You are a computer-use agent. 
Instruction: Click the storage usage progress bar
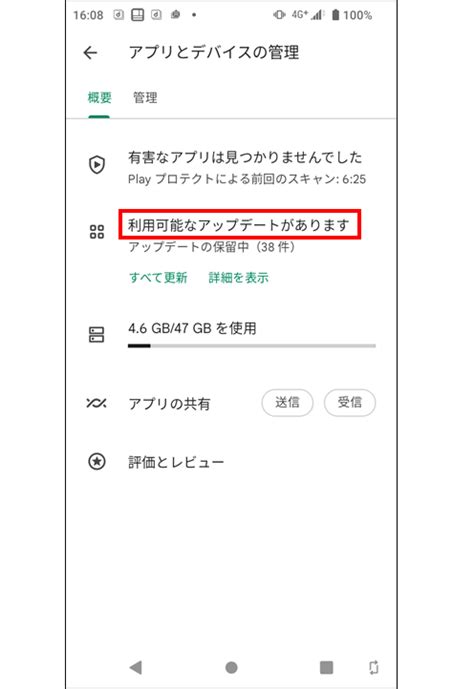pos(252,346)
